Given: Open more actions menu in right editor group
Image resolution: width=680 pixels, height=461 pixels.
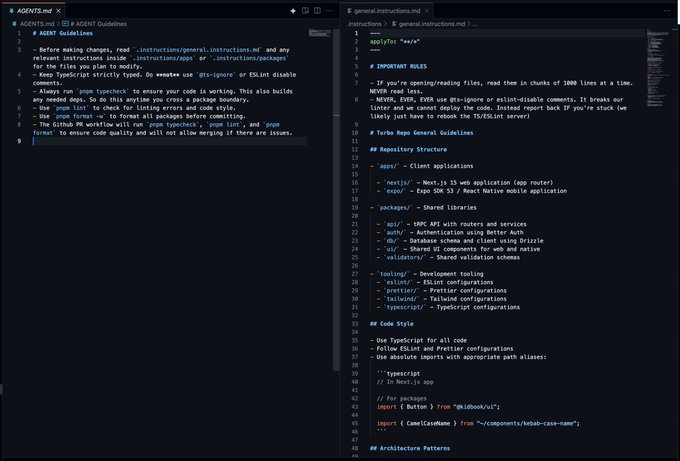Looking at the screenshot, I should click(x=667, y=11).
